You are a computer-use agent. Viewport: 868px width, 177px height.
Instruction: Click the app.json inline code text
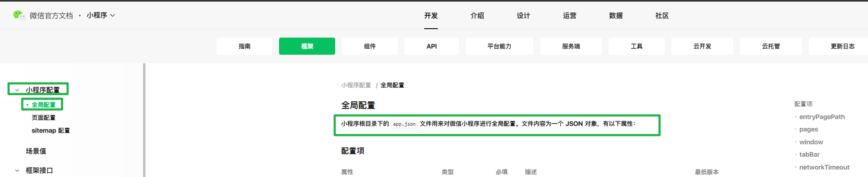[x=404, y=124]
